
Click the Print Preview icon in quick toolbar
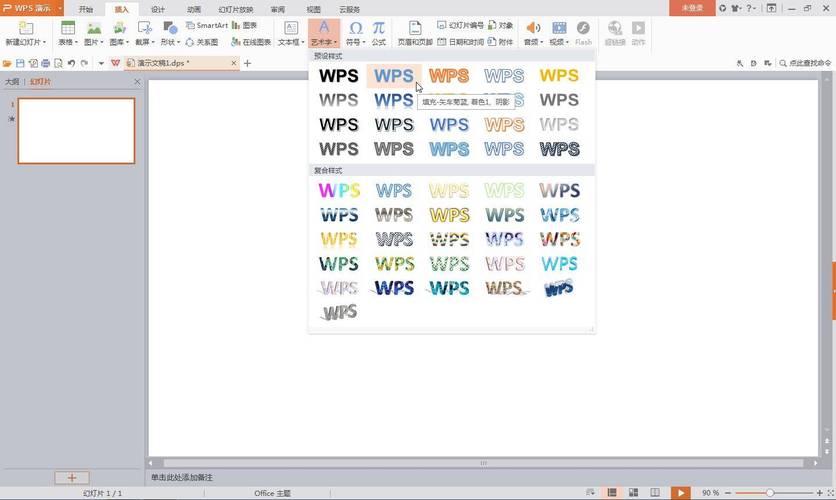(58, 63)
